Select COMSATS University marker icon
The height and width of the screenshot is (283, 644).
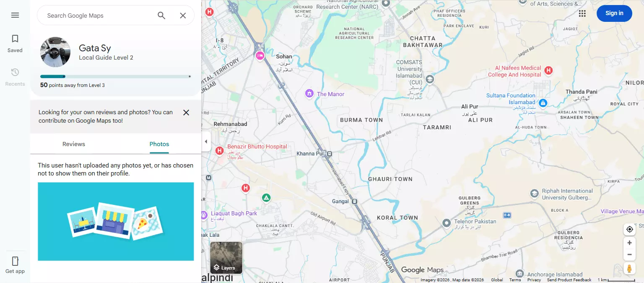[x=429, y=79]
